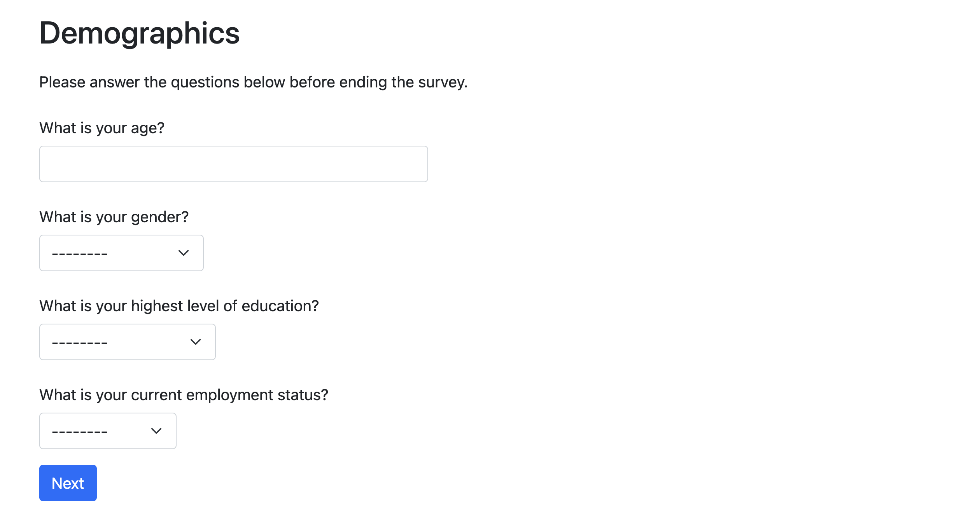Click the current employment status question label
Viewport: 980px width, 516px height.
(x=184, y=395)
